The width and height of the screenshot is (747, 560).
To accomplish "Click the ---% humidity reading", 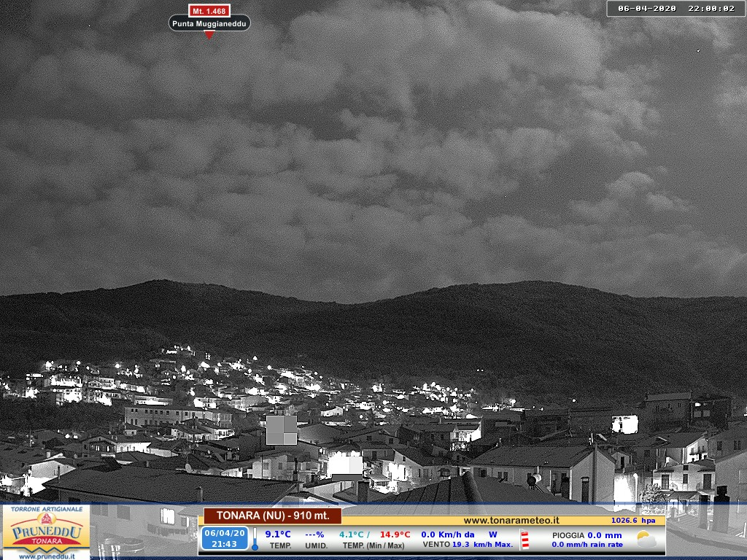I will (x=314, y=534).
